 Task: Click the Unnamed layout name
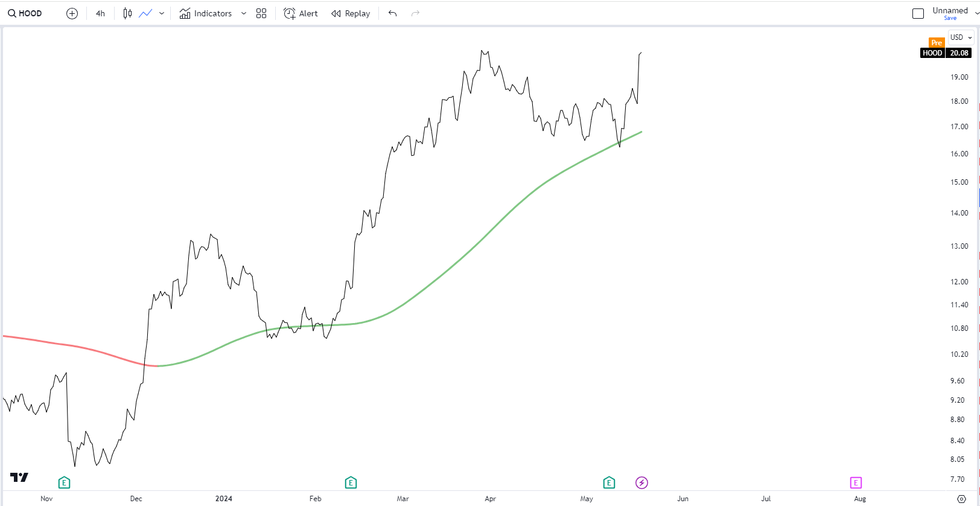click(950, 10)
